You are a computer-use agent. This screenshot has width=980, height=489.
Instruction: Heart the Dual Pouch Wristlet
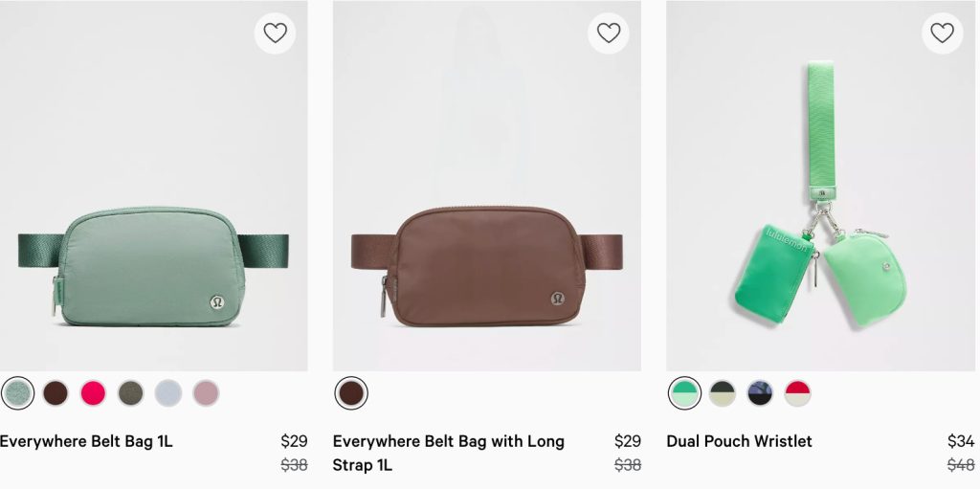tap(942, 33)
